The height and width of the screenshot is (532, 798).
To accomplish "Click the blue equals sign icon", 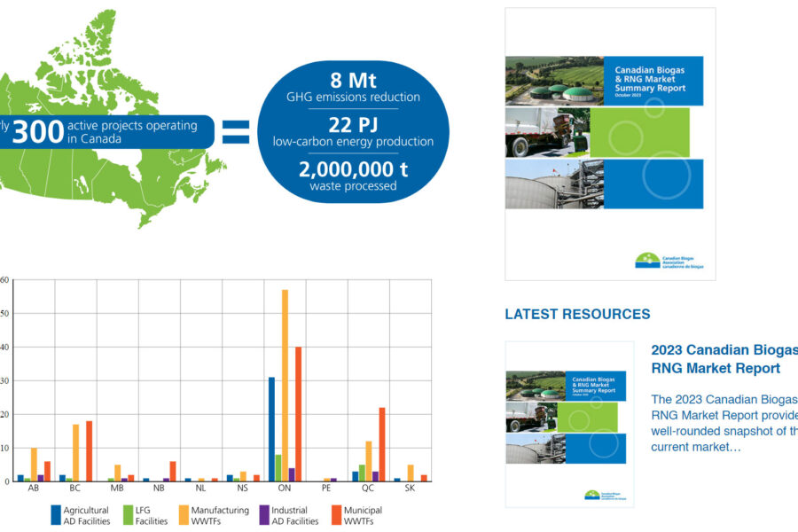I will point(235,133).
